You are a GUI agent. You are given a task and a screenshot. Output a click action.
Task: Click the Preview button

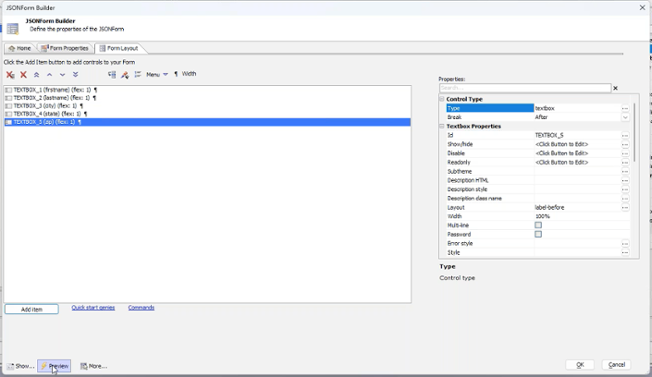[54, 366]
